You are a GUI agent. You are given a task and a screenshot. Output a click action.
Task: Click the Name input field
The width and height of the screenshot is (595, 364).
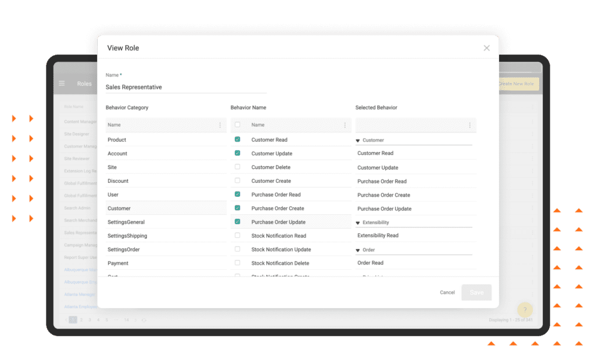[186, 87]
